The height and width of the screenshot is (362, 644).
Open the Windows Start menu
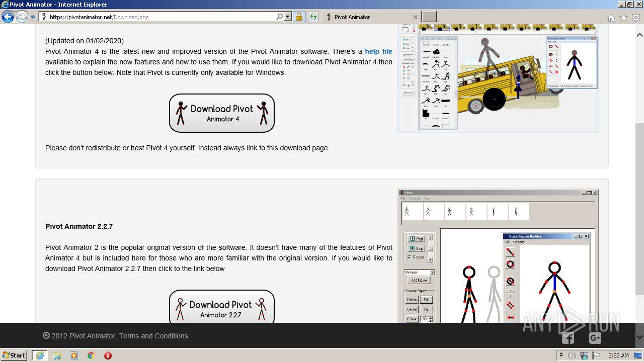coord(14,355)
